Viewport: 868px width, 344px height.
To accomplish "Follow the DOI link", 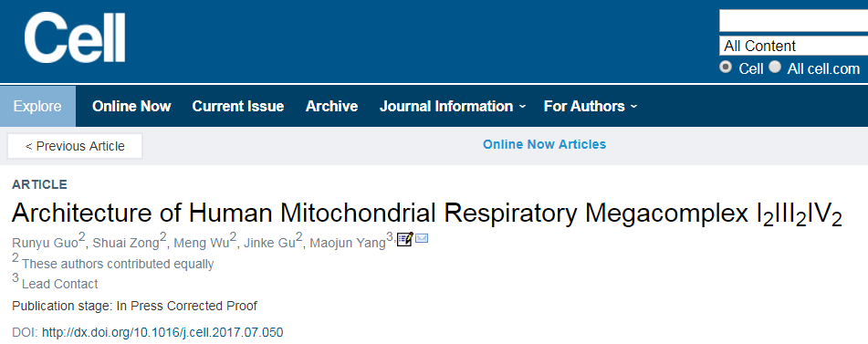I will (x=162, y=332).
